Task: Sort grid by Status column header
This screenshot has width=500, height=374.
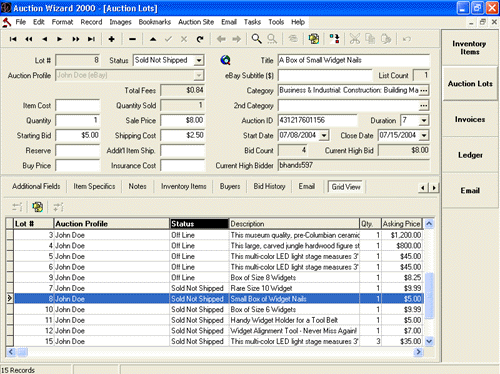Action: pyautogui.click(x=199, y=224)
